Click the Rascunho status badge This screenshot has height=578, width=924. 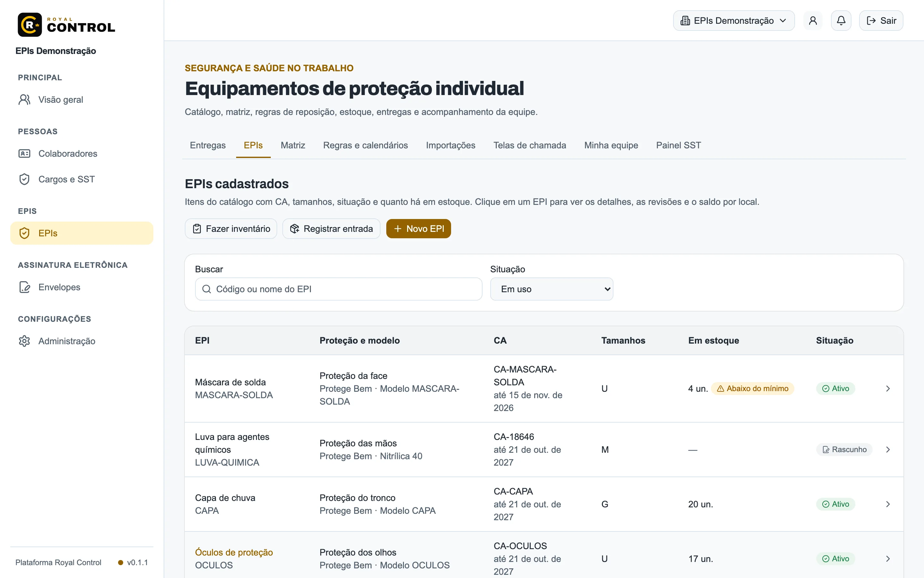pyautogui.click(x=844, y=450)
